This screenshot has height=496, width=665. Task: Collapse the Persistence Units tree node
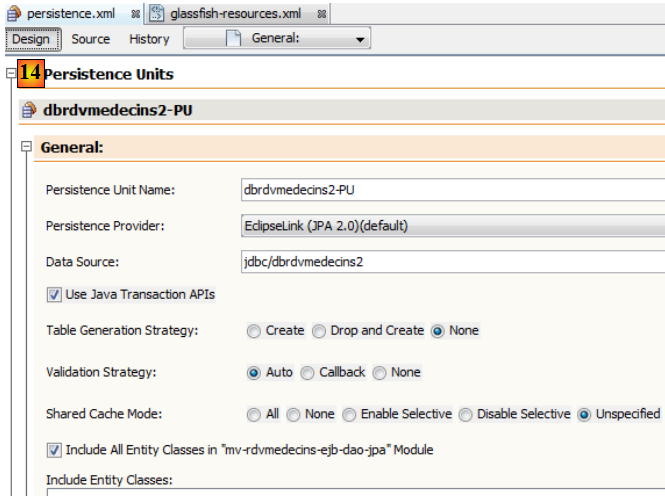pos(11,74)
